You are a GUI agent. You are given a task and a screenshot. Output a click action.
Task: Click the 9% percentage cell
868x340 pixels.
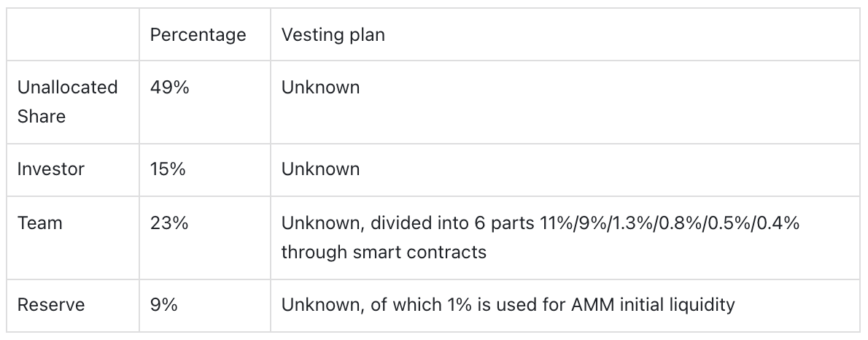[163, 304]
